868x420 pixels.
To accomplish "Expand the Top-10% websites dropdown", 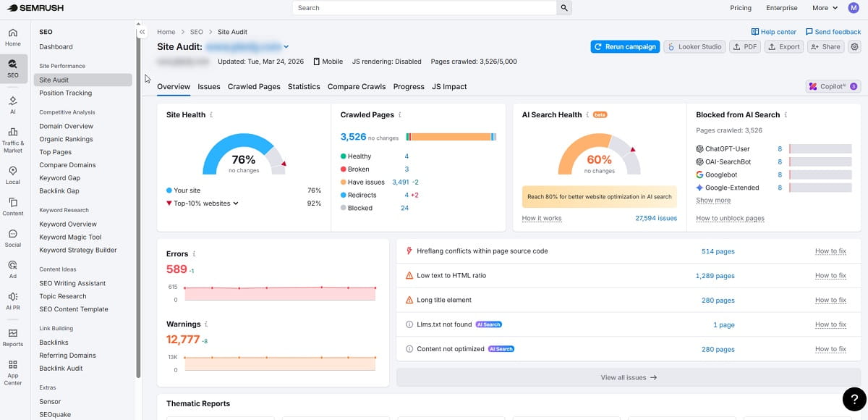I will pyautogui.click(x=236, y=203).
